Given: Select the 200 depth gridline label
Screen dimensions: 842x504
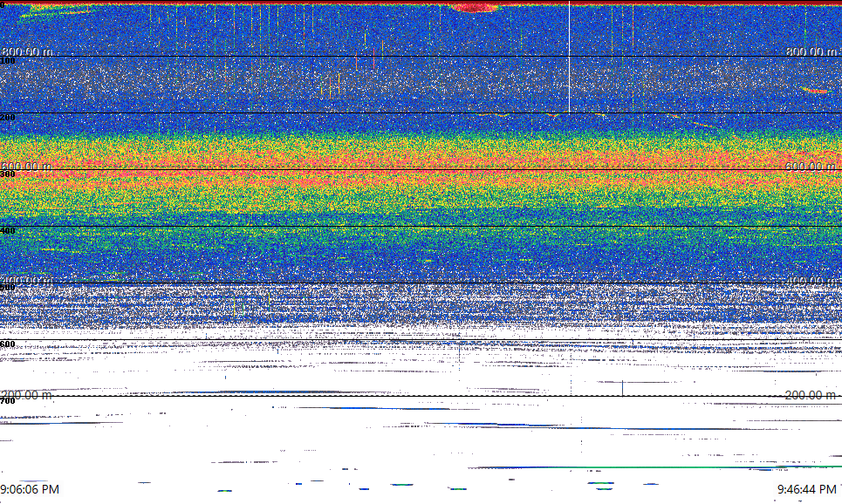Looking at the screenshot, I should [8, 118].
